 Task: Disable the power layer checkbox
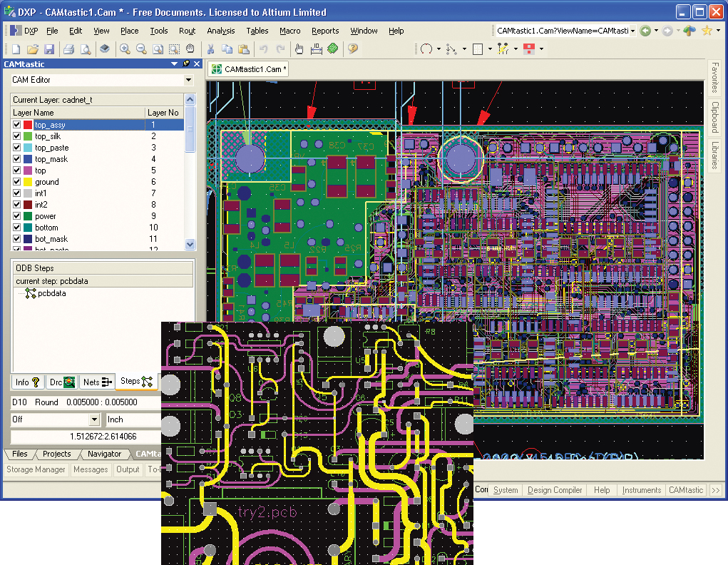17,216
